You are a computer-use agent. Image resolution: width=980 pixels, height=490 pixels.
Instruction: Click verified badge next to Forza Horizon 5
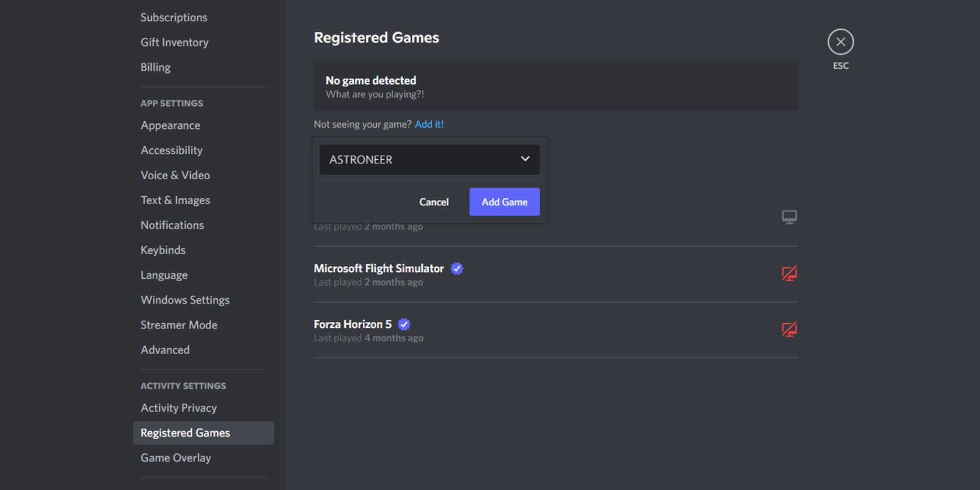404,324
